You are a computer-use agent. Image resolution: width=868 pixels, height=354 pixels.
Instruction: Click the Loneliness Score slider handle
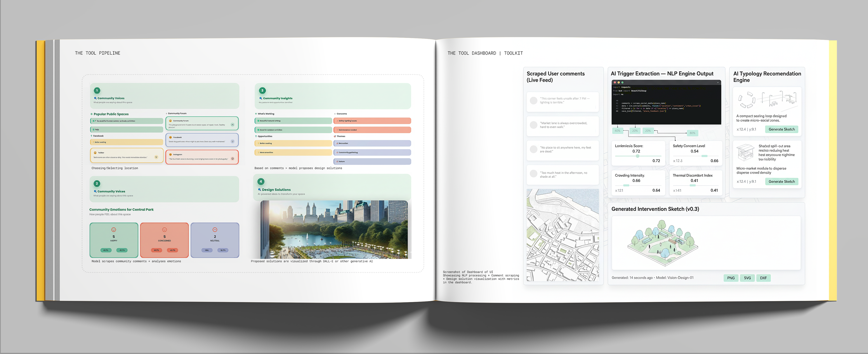coord(637,156)
